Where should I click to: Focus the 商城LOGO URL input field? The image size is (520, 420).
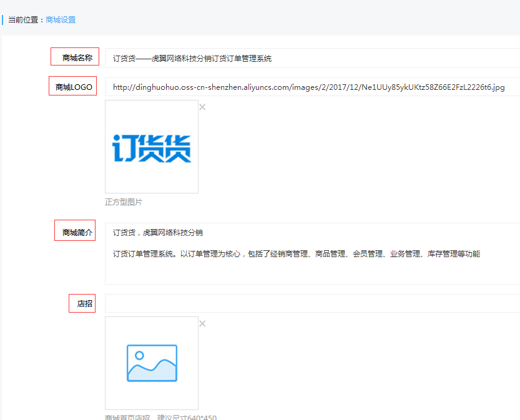(x=312, y=87)
